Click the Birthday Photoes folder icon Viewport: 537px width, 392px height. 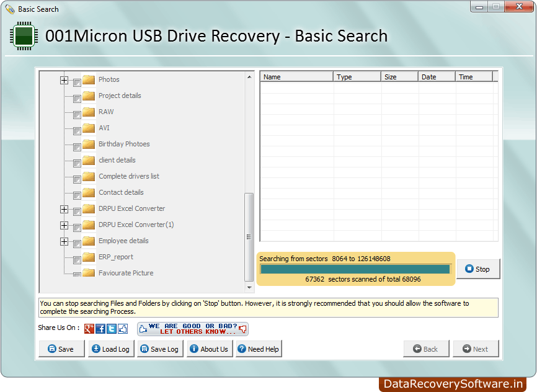(x=89, y=144)
